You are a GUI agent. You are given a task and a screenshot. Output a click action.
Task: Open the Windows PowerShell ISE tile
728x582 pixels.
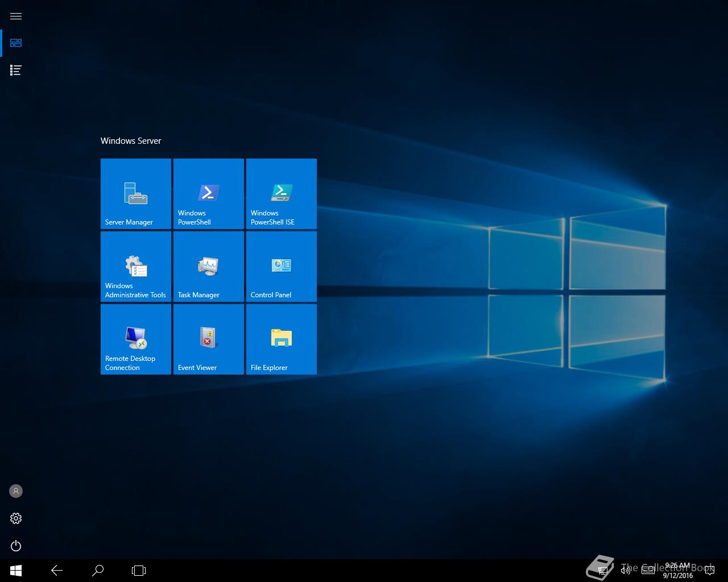coord(282,194)
